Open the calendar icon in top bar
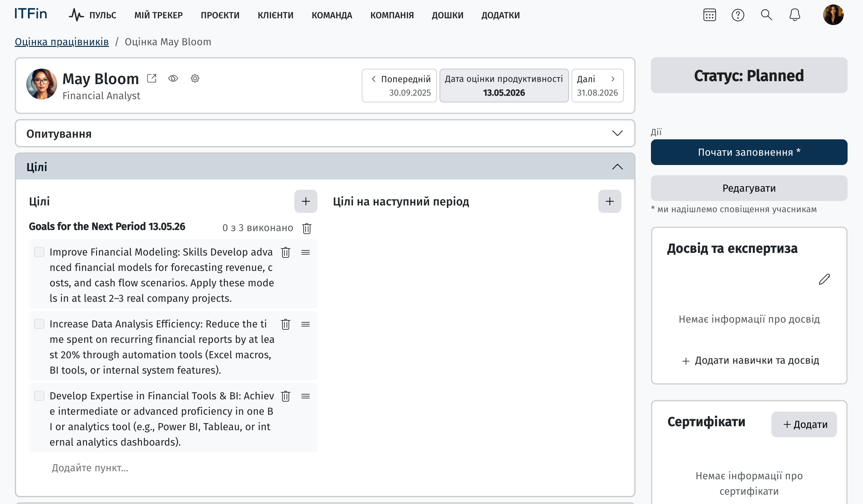Image resolution: width=863 pixels, height=504 pixels. (x=709, y=15)
